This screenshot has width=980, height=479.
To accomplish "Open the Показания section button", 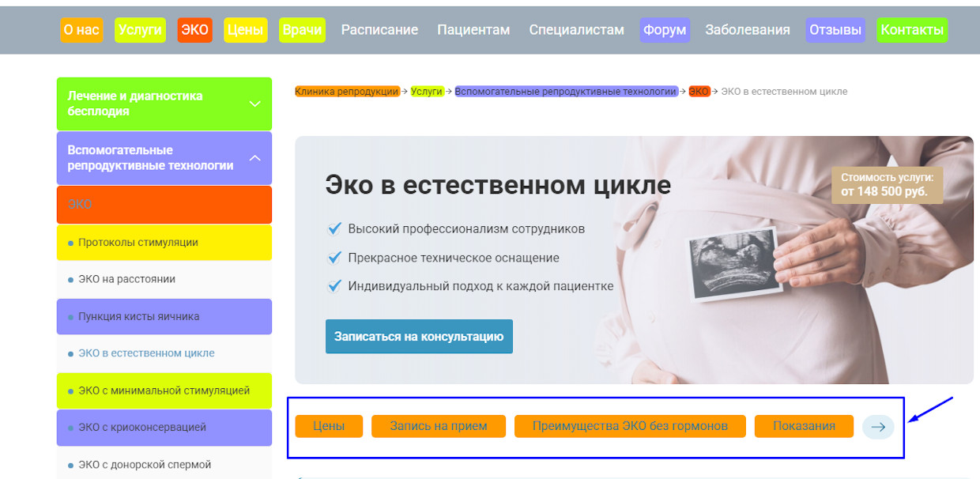I will coord(804,426).
